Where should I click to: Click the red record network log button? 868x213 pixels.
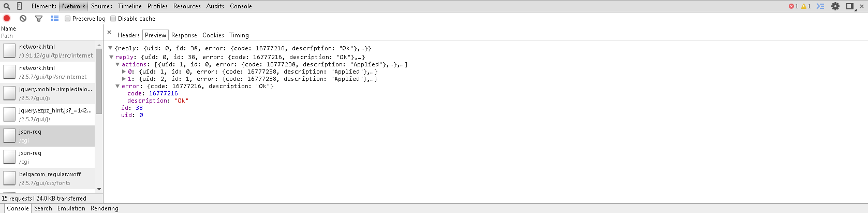coord(7,18)
